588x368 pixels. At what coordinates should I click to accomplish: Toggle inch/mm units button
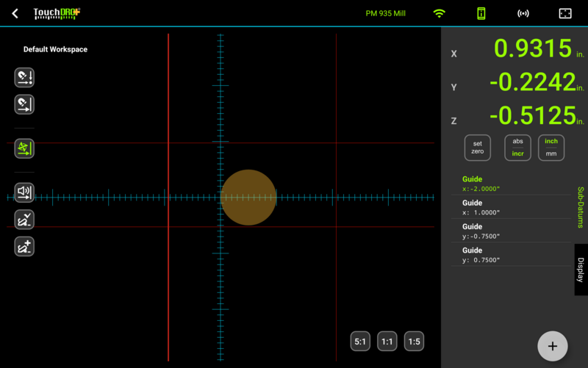tap(551, 148)
